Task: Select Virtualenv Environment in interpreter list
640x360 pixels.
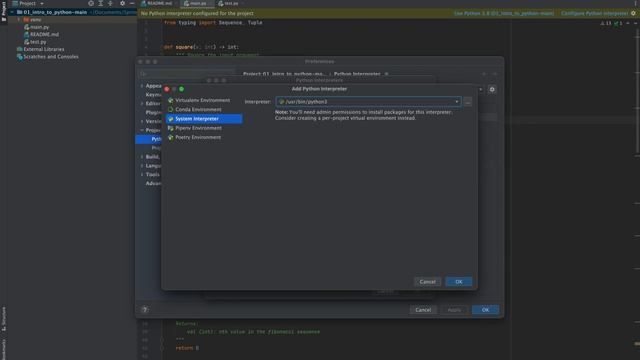Action: (x=202, y=100)
